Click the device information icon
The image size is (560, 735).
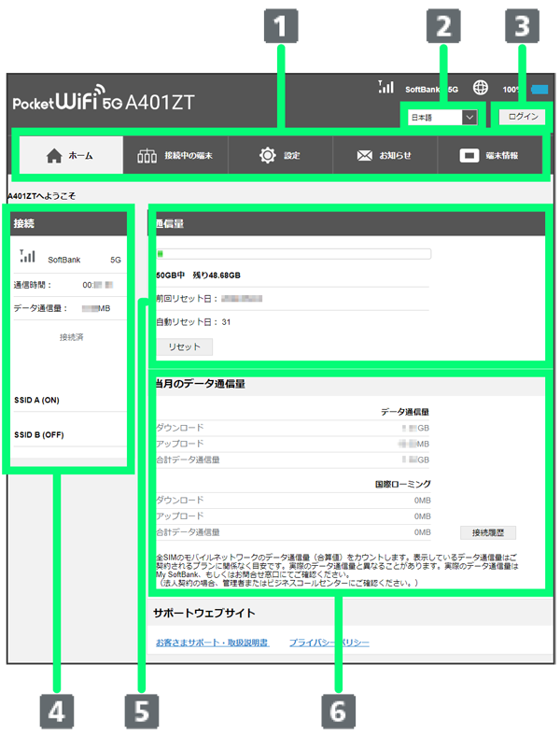pyautogui.click(x=470, y=156)
